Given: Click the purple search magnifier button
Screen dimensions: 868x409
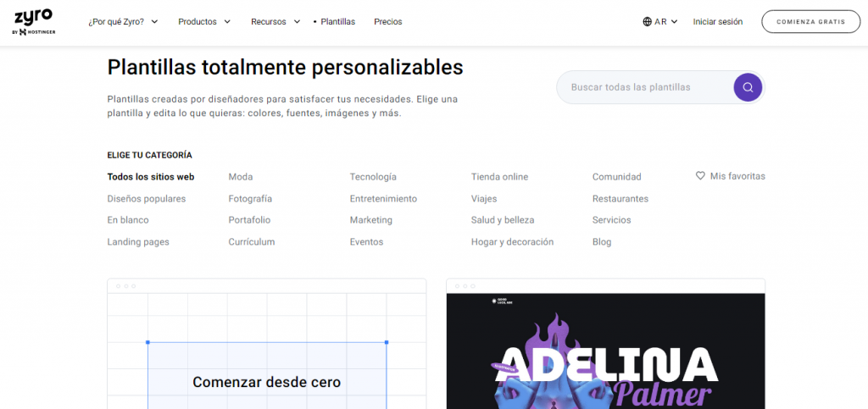Looking at the screenshot, I should tap(748, 87).
